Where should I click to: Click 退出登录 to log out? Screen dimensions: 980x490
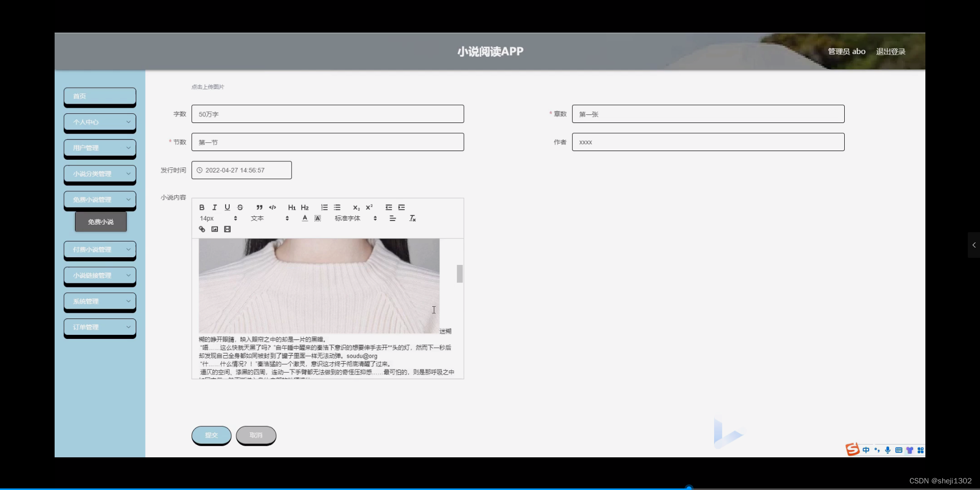coord(891,51)
